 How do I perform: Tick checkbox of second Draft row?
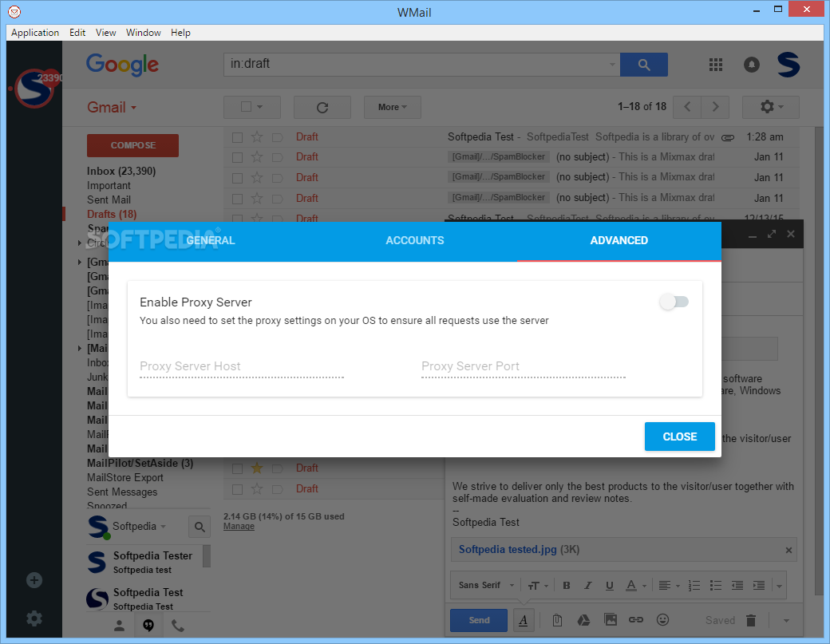pos(238,158)
